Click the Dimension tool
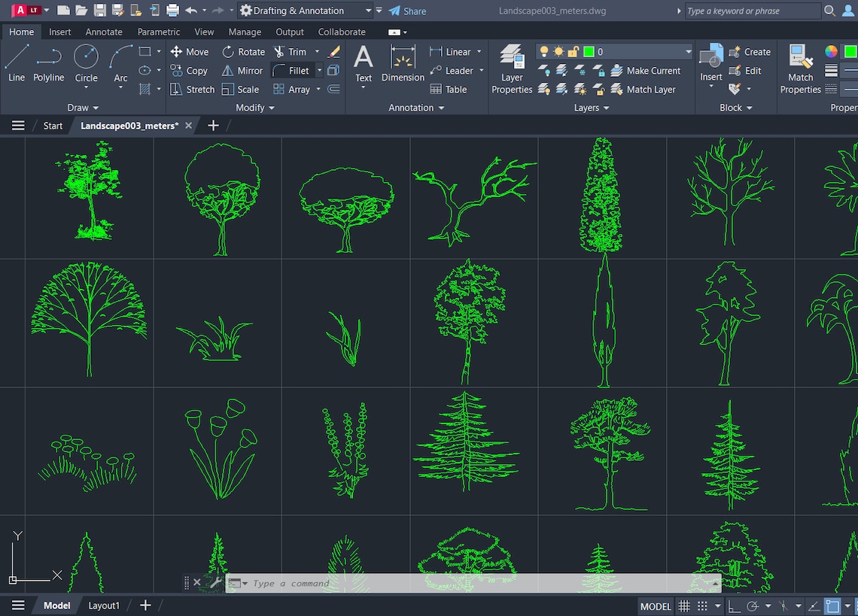The width and height of the screenshot is (858, 616). coord(402,66)
